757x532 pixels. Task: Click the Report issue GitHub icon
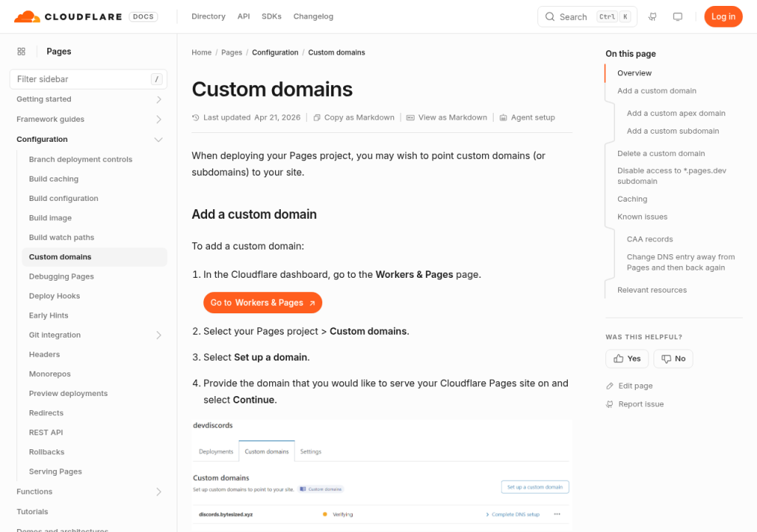tap(610, 405)
